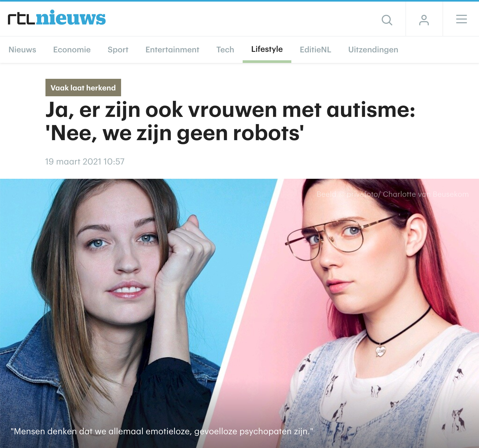This screenshot has width=479, height=448.
Task: Click the user account profile icon
Action: click(424, 20)
